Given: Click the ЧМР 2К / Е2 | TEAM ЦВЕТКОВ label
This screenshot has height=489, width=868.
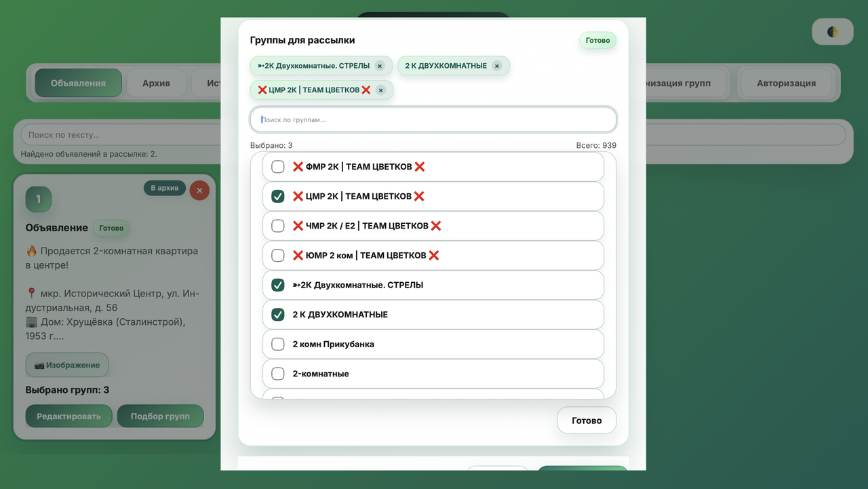Looking at the screenshot, I should (367, 226).
